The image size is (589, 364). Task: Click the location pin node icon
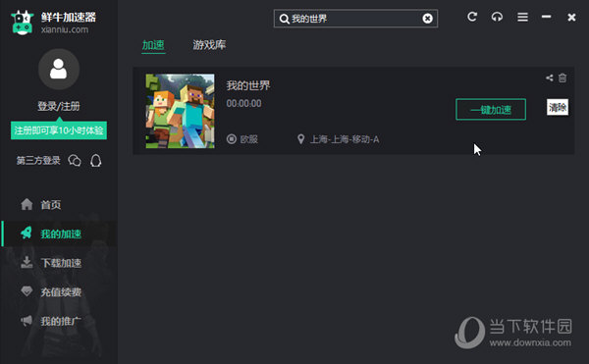click(300, 139)
